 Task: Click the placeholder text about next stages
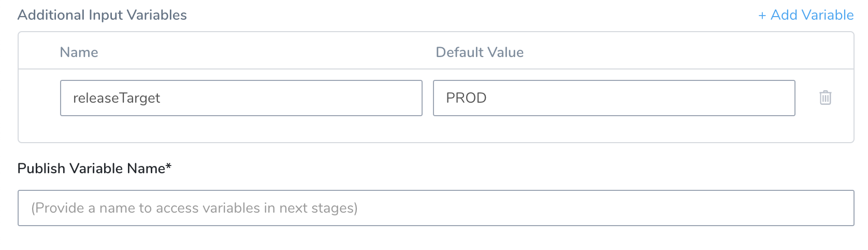[194, 208]
